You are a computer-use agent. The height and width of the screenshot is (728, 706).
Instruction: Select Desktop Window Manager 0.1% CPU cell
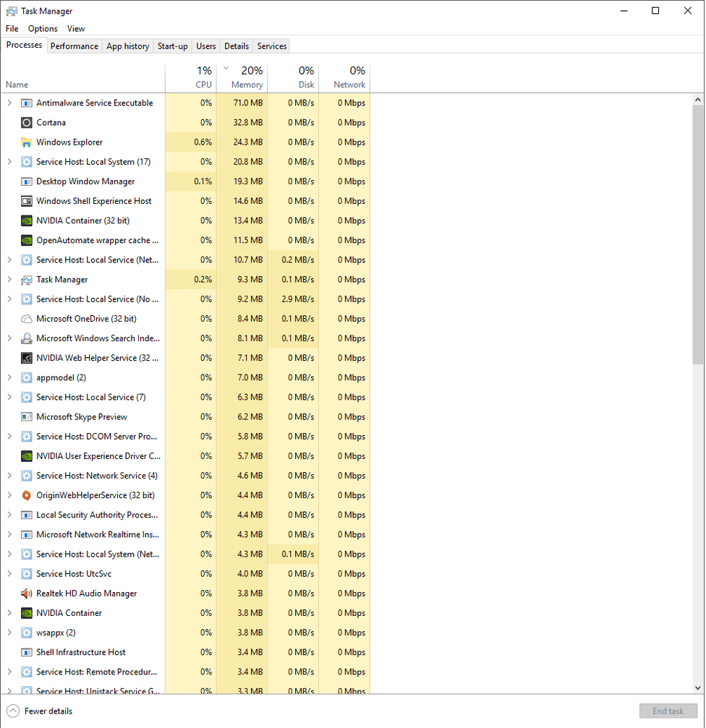coord(191,181)
